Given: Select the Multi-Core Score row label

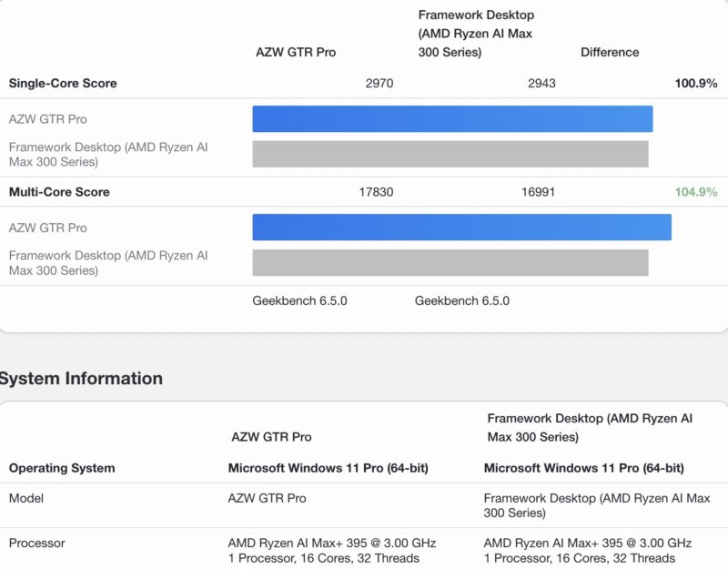Looking at the screenshot, I should point(59,192).
